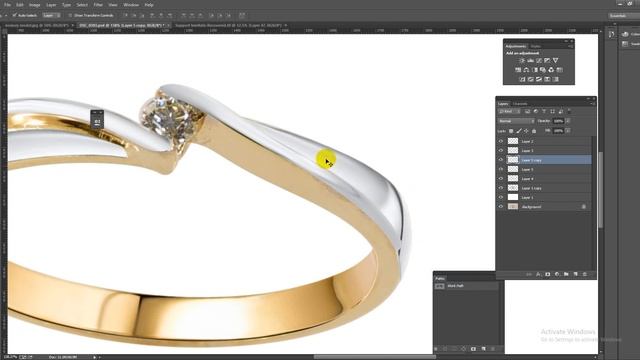The width and height of the screenshot is (640, 360).
Task: Create a new group in Layers panel
Action: tap(566, 274)
